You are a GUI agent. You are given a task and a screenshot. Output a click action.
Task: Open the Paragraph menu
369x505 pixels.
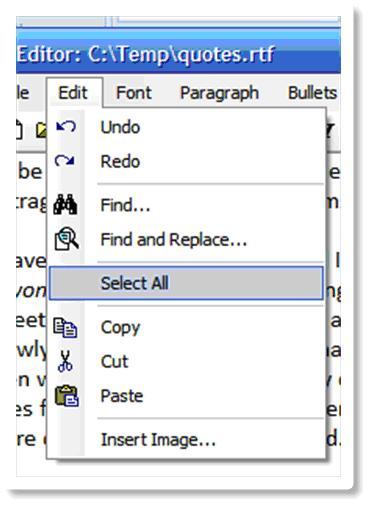[219, 93]
